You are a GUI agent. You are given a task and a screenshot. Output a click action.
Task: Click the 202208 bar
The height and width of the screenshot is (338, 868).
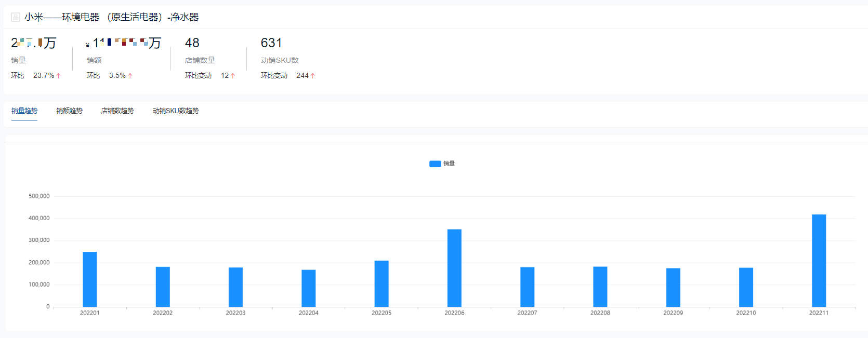[x=600, y=287]
